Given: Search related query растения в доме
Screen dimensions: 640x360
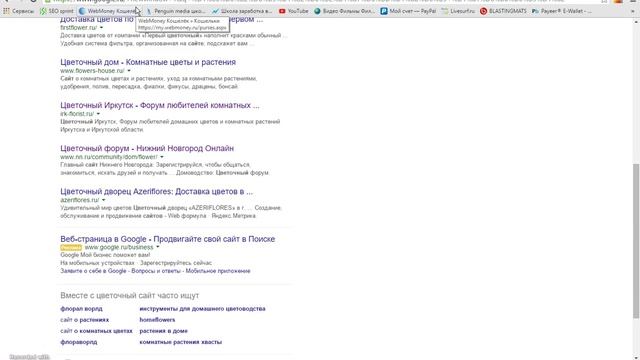Looking at the screenshot, I should click(164, 331).
